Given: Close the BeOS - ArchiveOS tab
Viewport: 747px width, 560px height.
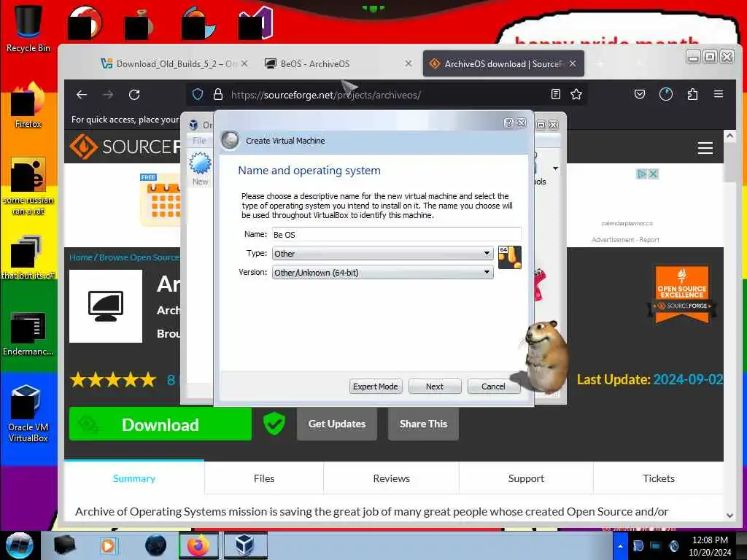Looking at the screenshot, I should point(409,63).
